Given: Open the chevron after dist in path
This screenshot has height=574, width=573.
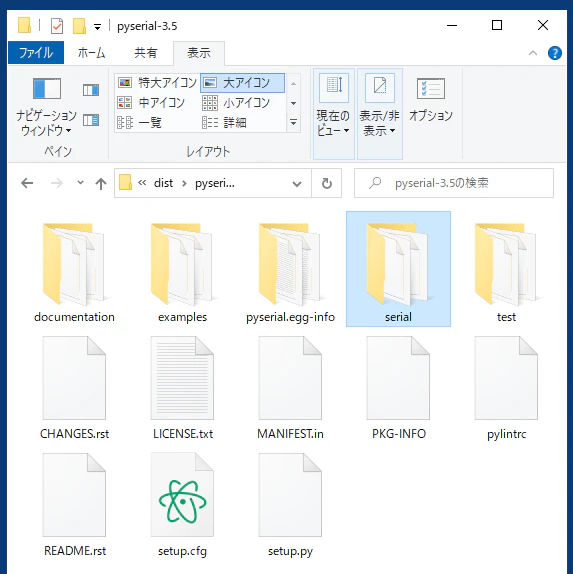Looking at the screenshot, I should (184, 183).
